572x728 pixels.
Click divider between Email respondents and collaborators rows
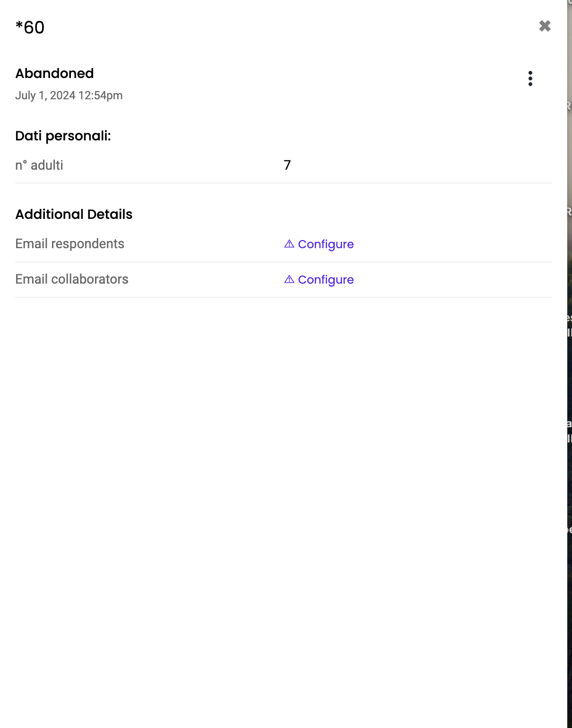pos(284,262)
